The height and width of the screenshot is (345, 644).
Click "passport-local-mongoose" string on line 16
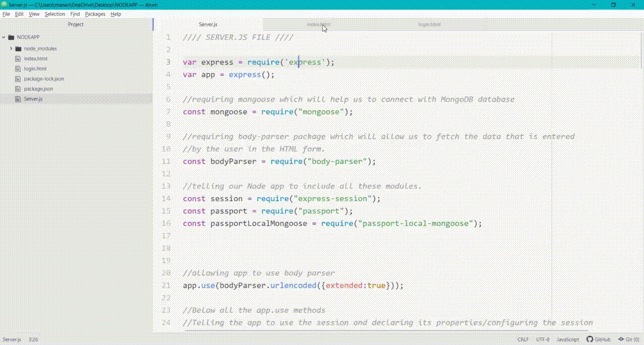415,223
